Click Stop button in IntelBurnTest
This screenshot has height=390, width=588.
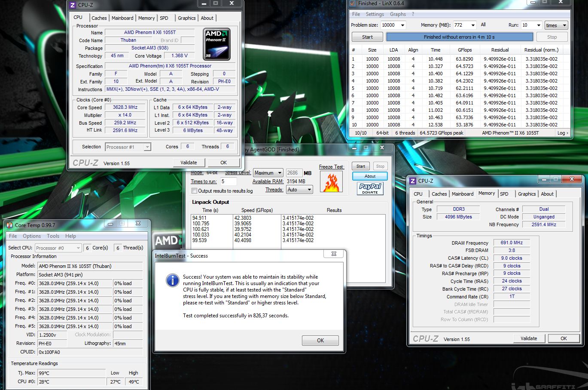point(380,166)
